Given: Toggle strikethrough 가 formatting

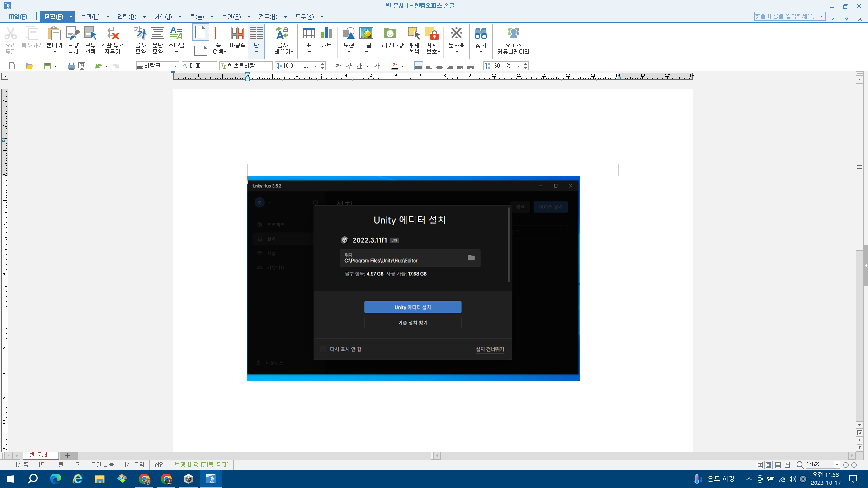Looking at the screenshot, I should pyautogui.click(x=377, y=66).
